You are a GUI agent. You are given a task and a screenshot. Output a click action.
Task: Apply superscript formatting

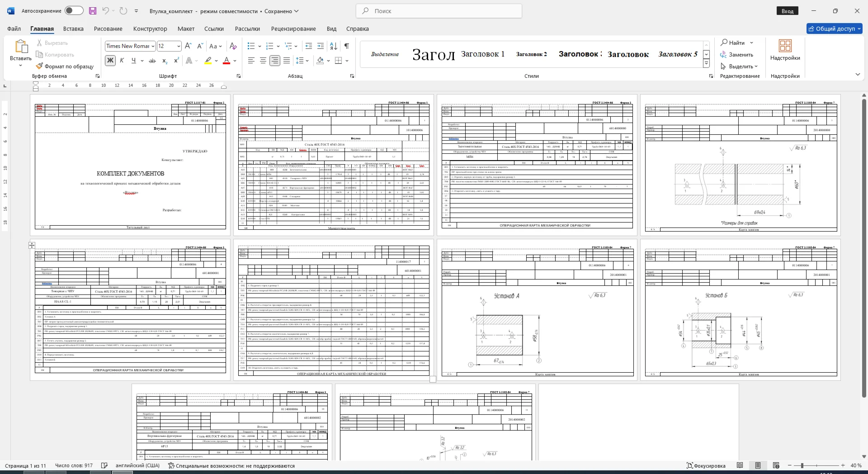tap(176, 61)
